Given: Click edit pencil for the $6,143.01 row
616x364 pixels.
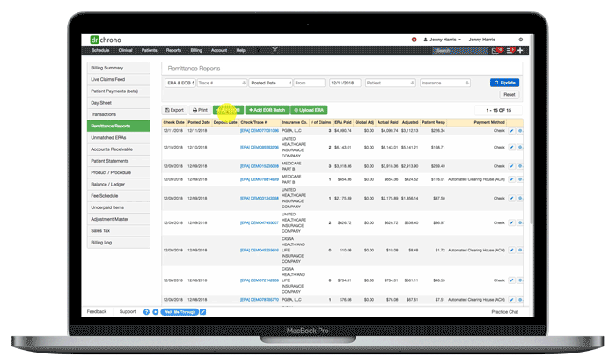Looking at the screenshot, I should tap(511, 147).
